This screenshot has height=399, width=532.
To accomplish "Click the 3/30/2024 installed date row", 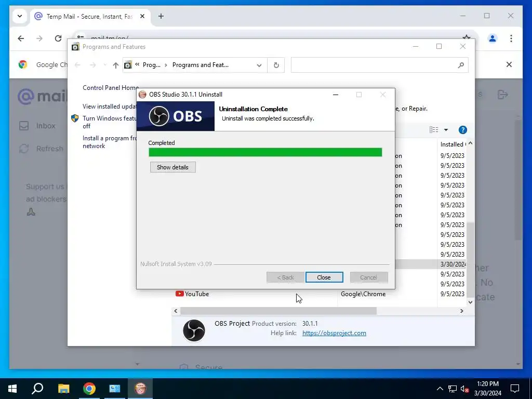I will coord(453,264).
